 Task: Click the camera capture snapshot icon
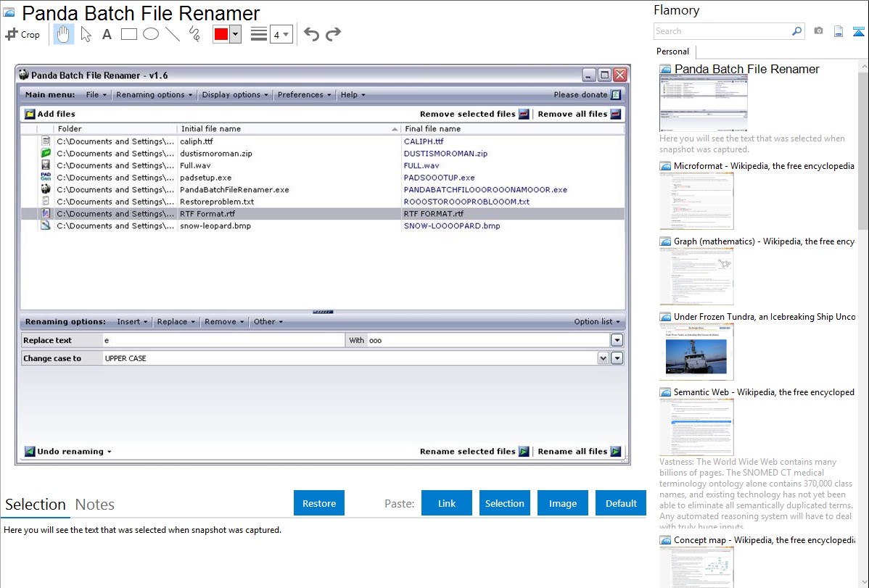[x=818, y=31]
